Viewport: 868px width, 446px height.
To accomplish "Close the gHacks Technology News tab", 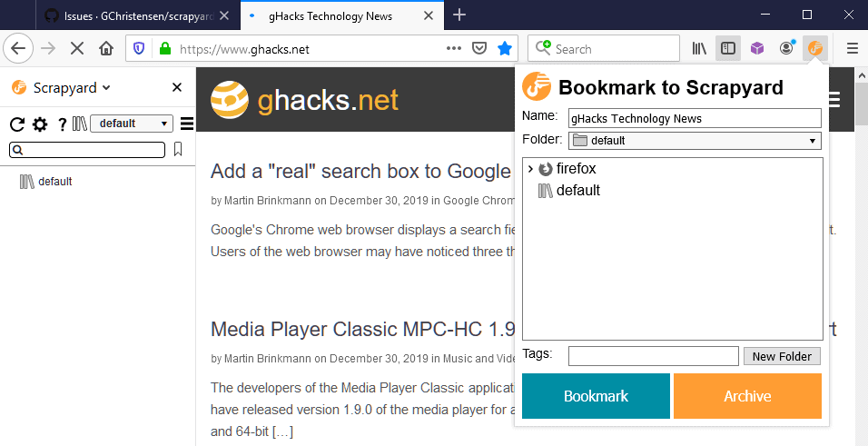I will [429, 16].
